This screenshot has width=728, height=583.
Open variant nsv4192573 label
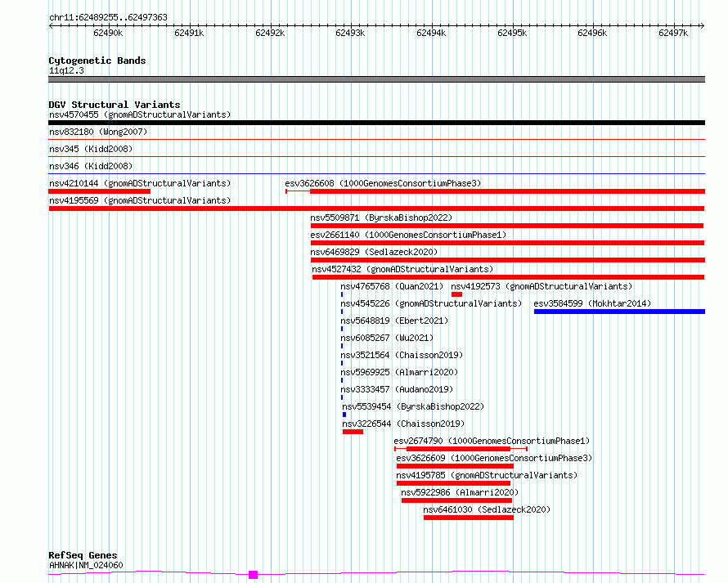(x=542, y=286)
